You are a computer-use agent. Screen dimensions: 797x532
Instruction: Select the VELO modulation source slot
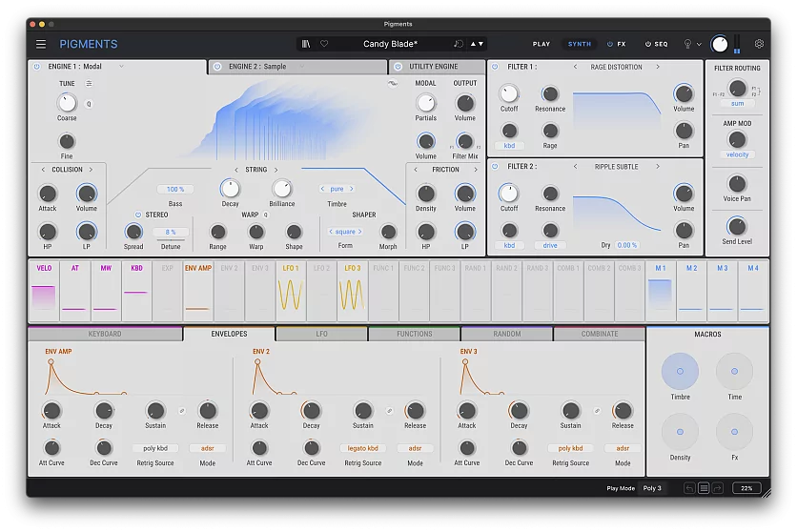click(x=44, y=291)
